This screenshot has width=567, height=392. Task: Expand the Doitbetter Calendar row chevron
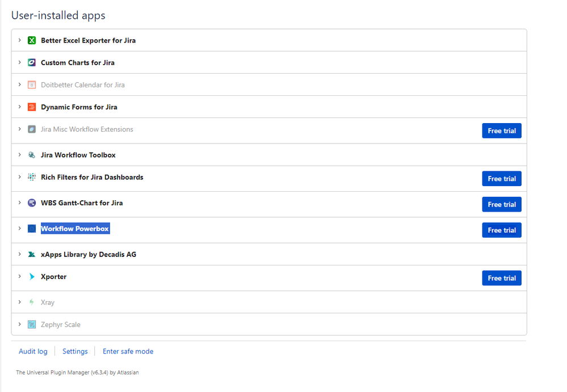[x=19, y=85]
